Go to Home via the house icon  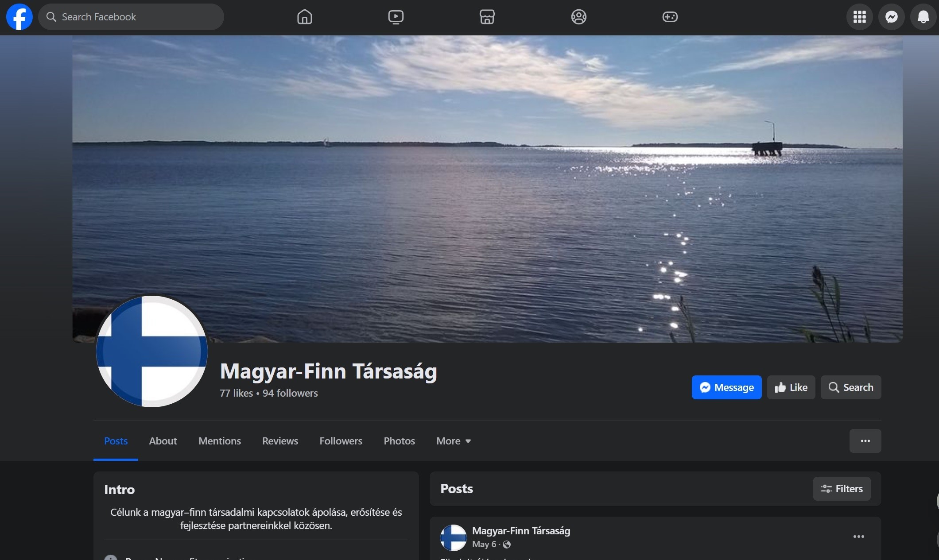tap(305, 17)
